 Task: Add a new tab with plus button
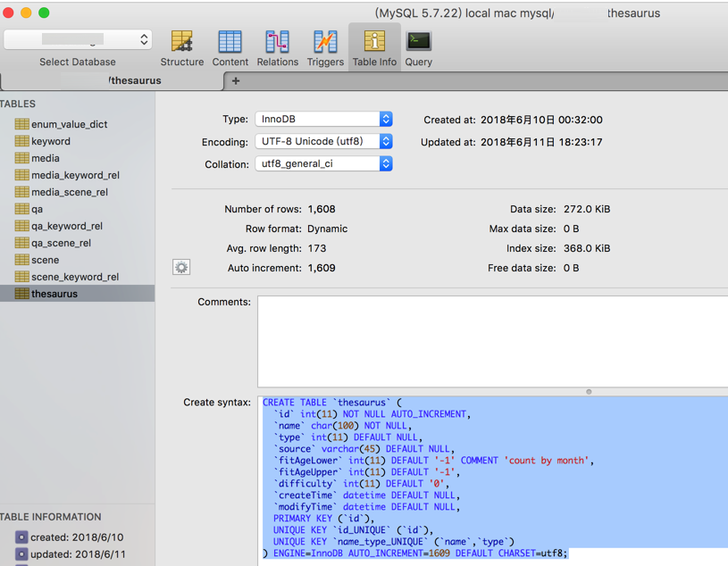click(x=236, y=80)
